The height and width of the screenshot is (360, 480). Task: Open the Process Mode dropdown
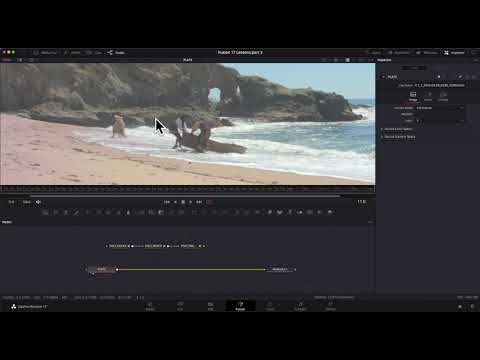(440, 108)
